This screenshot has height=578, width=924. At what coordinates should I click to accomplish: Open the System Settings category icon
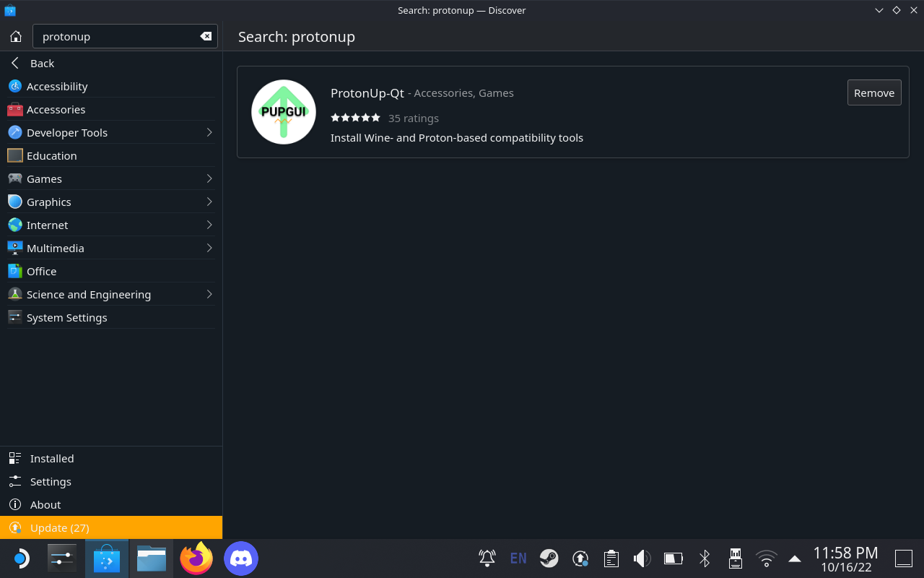15,317
